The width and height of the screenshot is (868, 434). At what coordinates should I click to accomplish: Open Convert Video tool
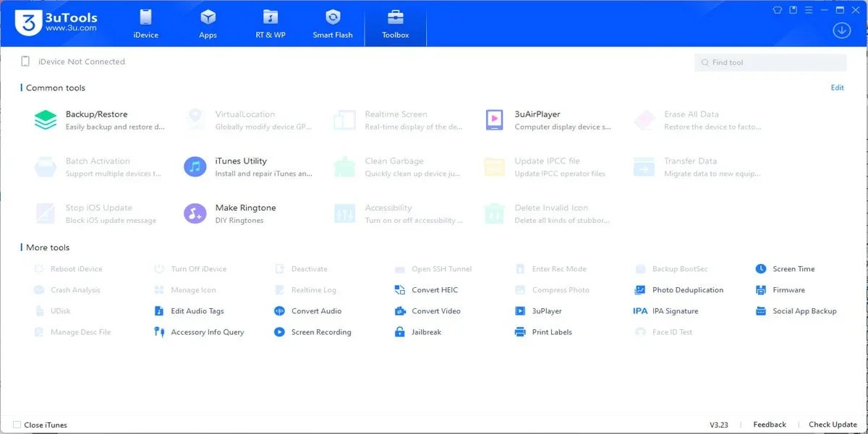tap(427, 311)
